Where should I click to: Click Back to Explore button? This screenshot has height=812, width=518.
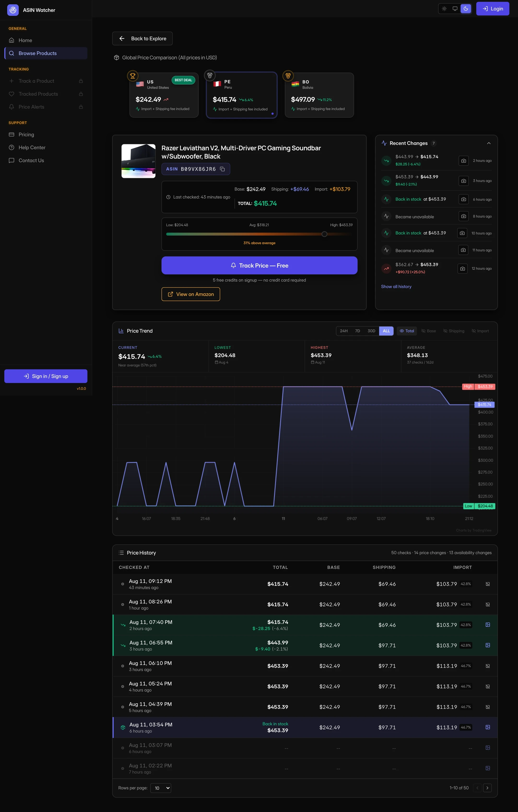[x=142, y=38]
